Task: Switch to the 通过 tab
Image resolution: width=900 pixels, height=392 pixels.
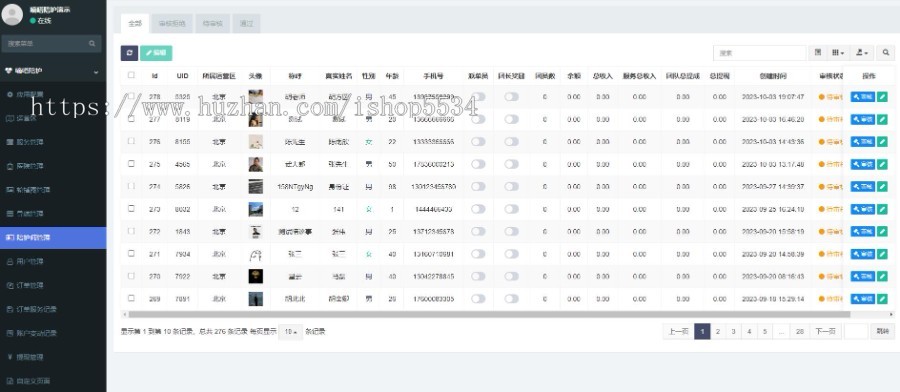Action: (246, 24)
